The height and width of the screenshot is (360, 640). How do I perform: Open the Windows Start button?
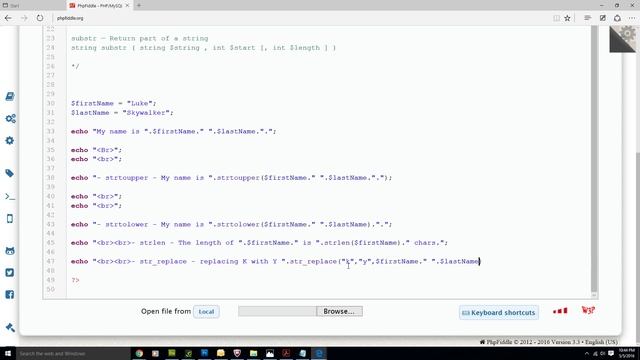click(x=8, y=353)
